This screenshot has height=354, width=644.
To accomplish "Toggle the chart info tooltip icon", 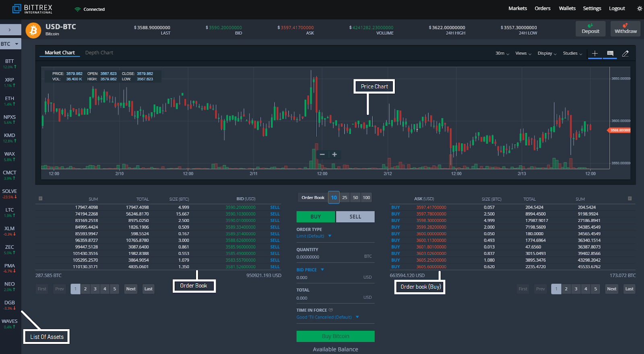I will coord(610,53).
